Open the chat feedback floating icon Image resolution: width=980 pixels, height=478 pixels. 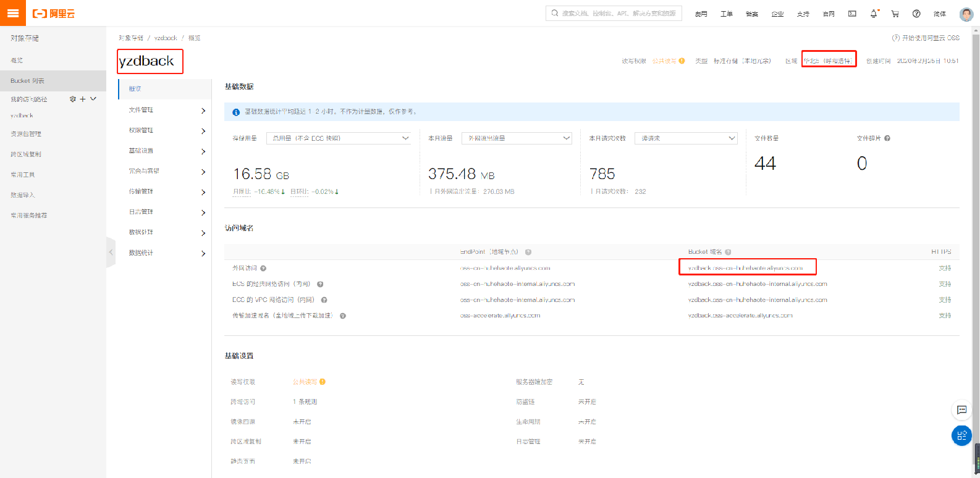961,410
